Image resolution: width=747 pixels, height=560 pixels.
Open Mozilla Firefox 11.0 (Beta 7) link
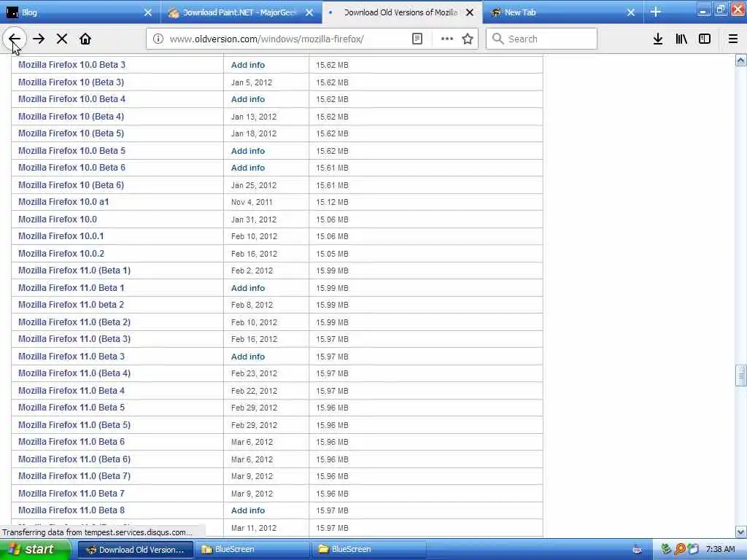point(74,476)
